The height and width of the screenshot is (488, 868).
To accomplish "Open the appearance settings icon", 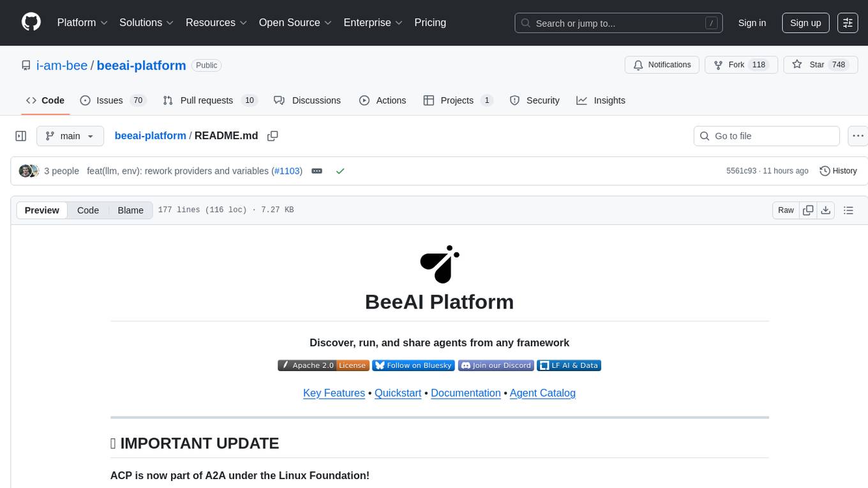I will tap(848, 23).
